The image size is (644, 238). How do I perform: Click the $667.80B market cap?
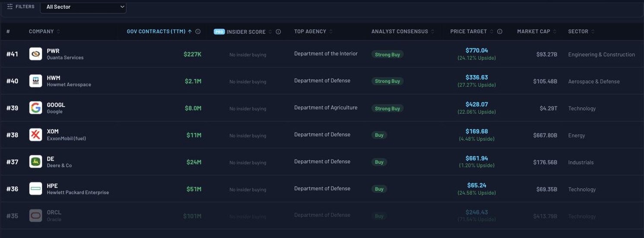(545, 135)
